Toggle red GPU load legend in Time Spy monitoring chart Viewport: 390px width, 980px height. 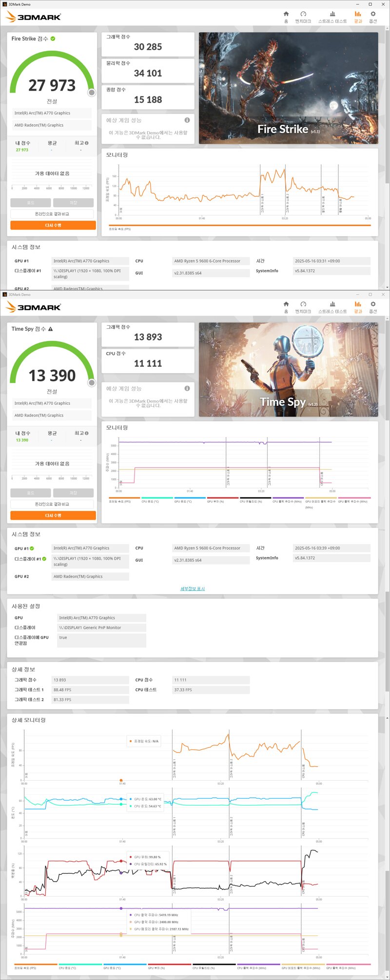pyautogui.click(x=222, y=500)
